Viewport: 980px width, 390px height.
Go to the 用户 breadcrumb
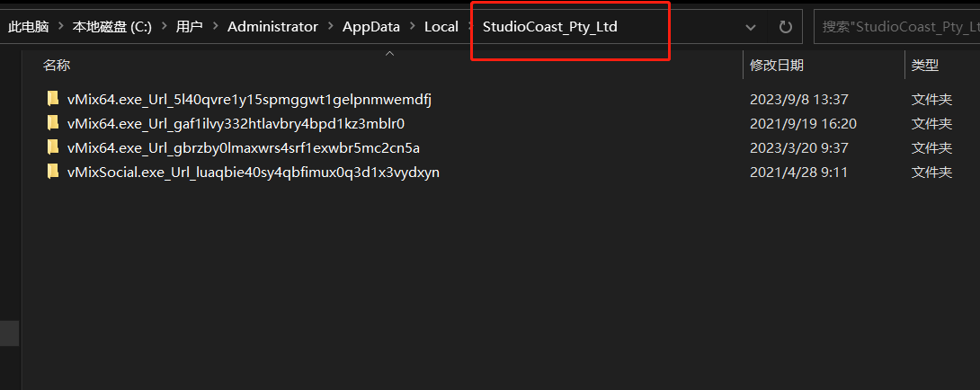click(190, 27)
